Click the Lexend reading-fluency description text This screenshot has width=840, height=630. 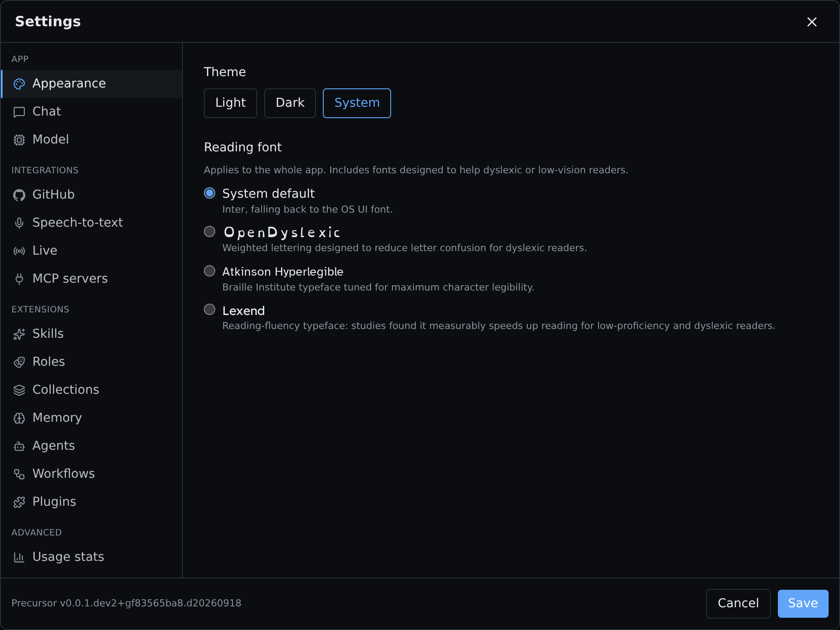pos(499,326)
